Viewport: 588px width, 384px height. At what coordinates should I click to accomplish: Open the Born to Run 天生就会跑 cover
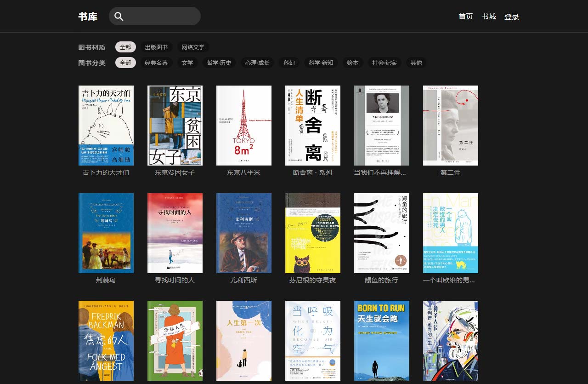382,341
